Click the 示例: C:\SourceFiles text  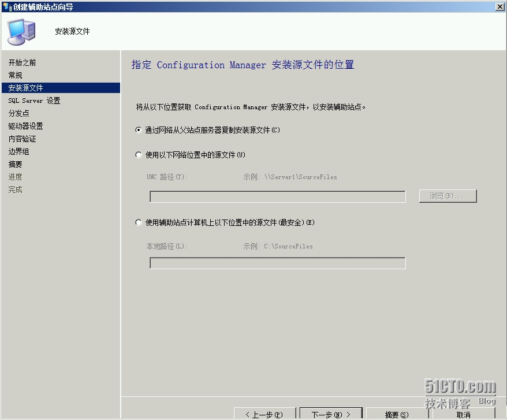pos(278,246)
